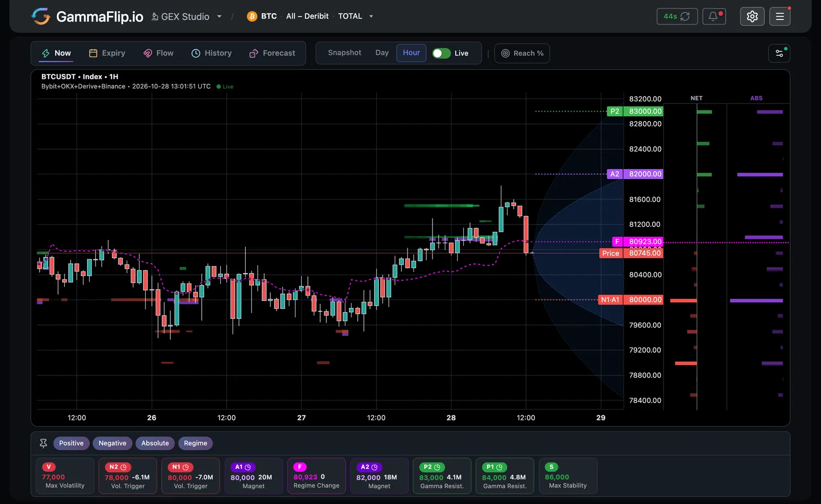Viewport: 821px width, 504px height.
Task: Toggle the Absolute levels filter
Action: pos(155,443)
